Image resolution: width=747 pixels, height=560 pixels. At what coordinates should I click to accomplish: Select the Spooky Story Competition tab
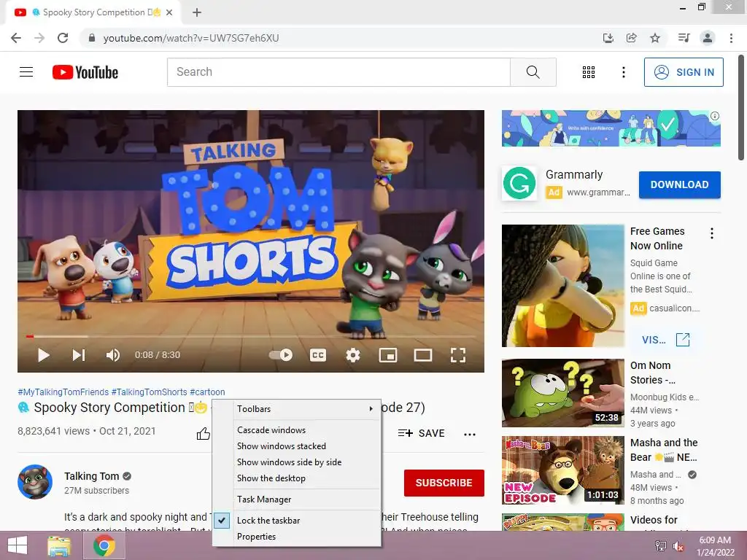[x=93, y=12]
